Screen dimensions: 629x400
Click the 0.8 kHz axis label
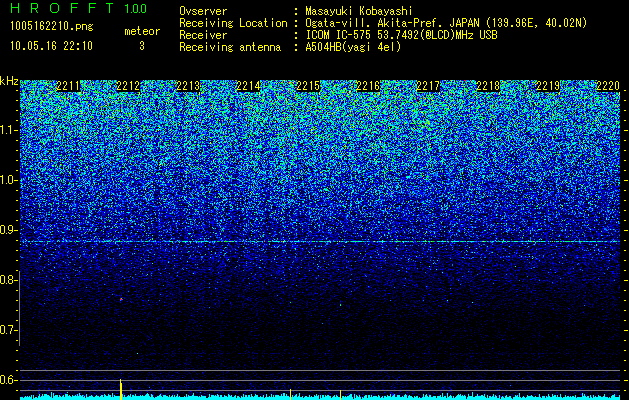point(7,280)
